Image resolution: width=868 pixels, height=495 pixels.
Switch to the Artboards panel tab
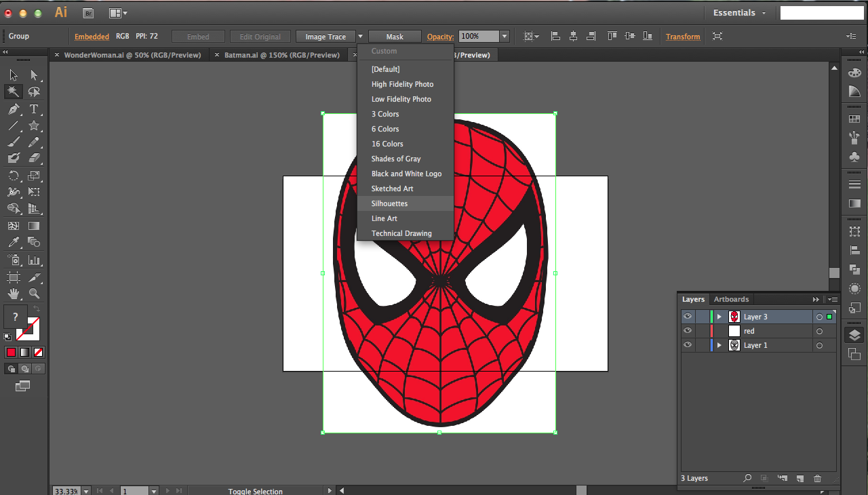point(731,299)
